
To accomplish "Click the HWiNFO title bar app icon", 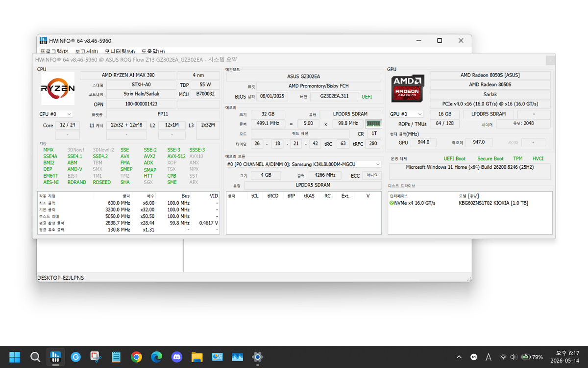I will [x=43, y=41].
